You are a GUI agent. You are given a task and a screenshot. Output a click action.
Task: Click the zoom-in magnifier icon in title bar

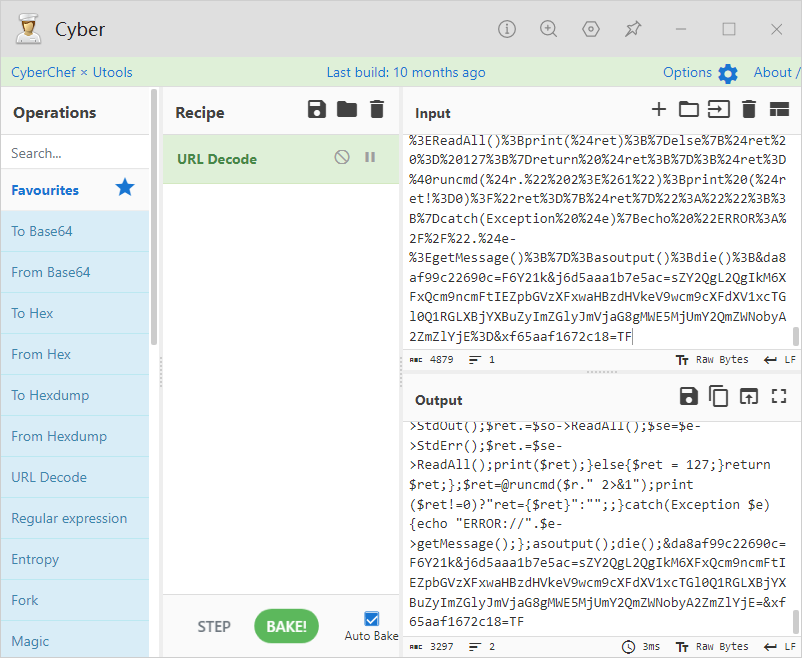point(548,29)
